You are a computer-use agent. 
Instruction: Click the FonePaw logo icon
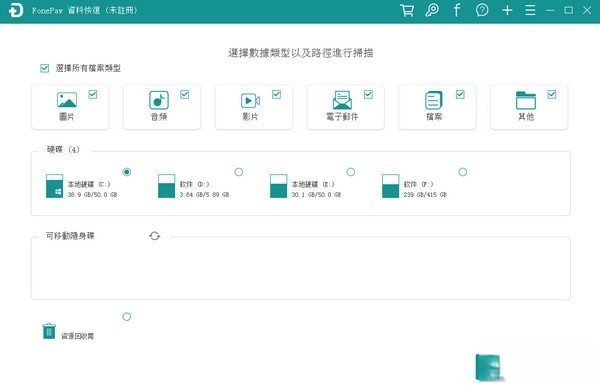[16, 10]
